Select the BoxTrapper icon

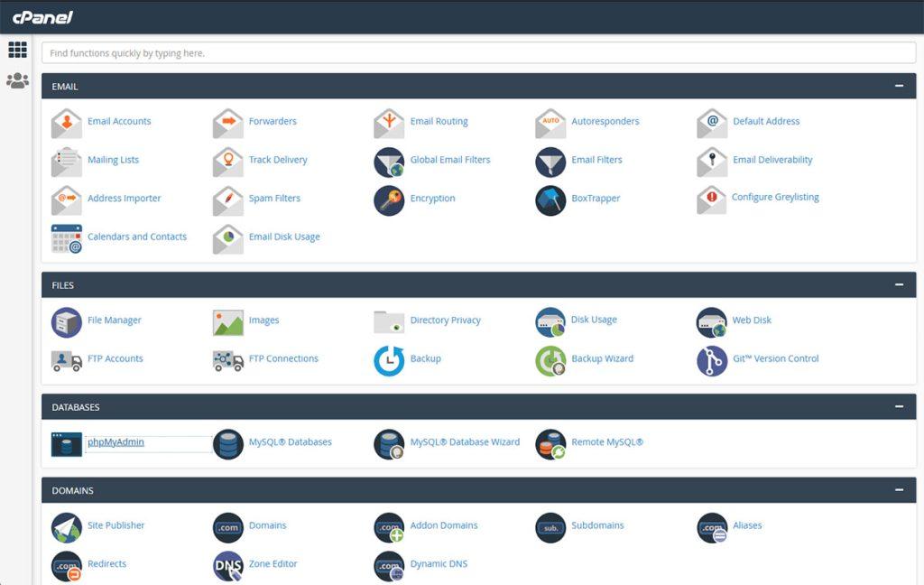[550, 200]
